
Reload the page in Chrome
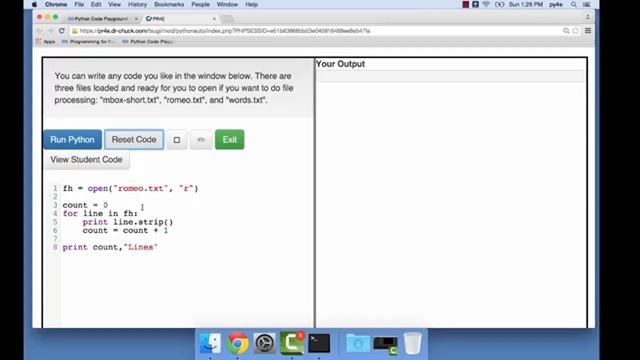(62, 31)
